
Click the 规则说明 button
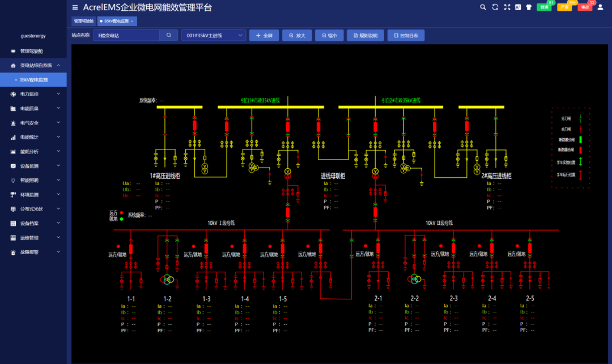(366, 35)
